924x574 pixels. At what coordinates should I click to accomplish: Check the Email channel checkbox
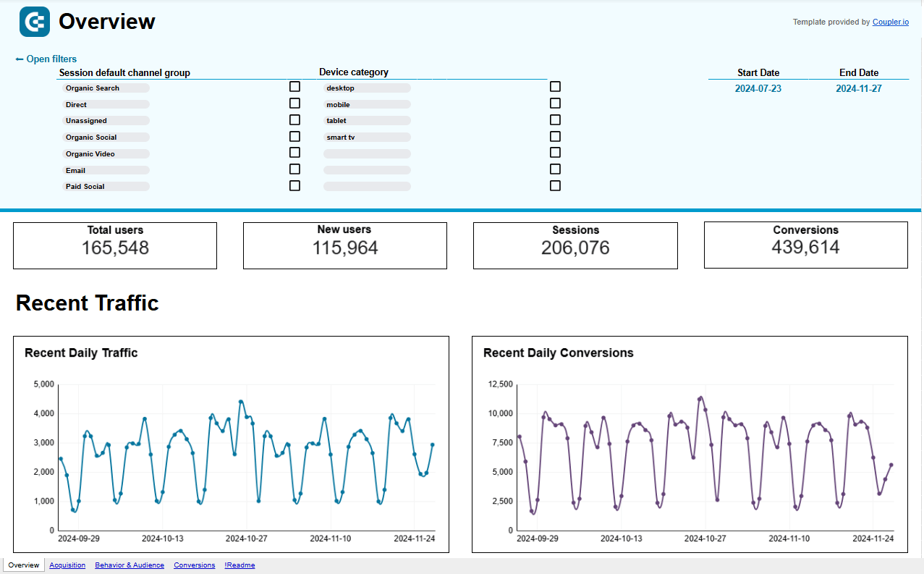(x=294, y=169)
